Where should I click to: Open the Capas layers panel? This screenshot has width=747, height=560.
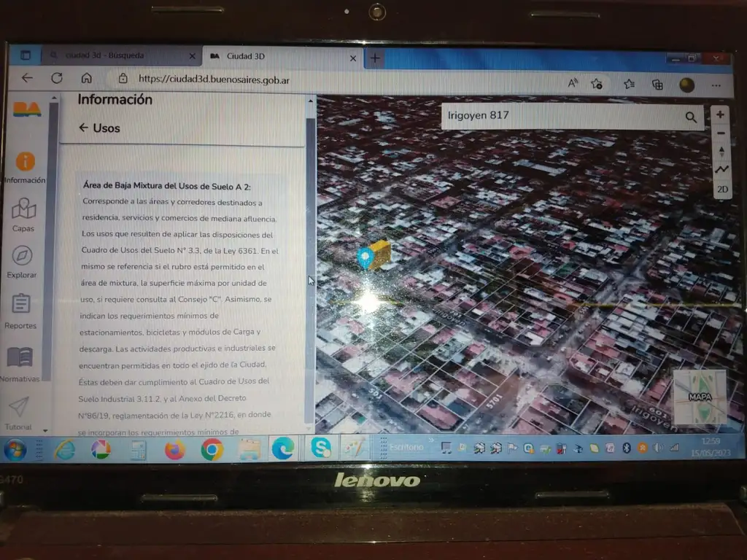tap(23, 215)
